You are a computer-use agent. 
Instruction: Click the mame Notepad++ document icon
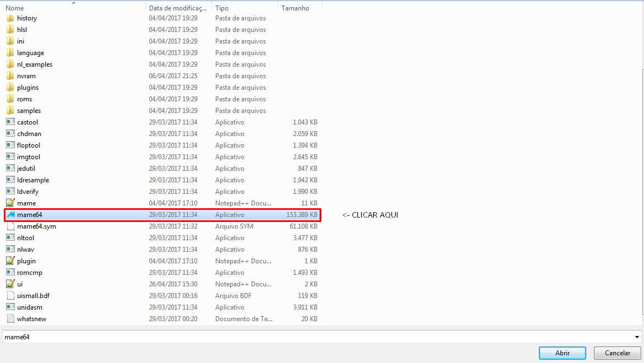[x=10, y=203]
